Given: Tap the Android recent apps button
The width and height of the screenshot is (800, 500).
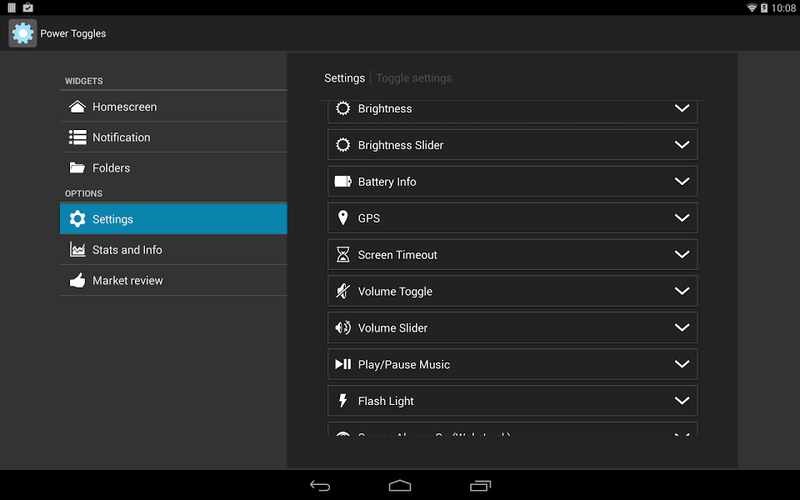Looking at the screenshot, I should 480,486.
